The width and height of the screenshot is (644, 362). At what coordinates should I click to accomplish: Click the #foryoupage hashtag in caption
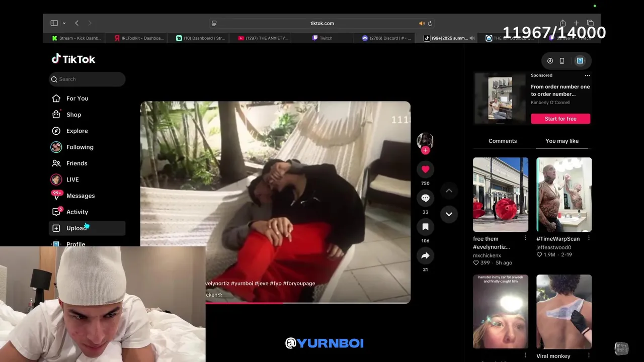coord(299,284)
